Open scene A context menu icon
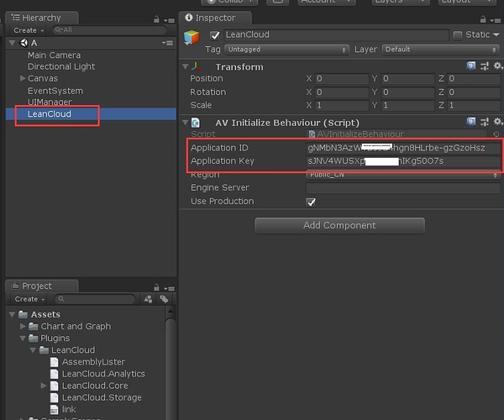The image size is (504, 420). click(x=167, y=43)
